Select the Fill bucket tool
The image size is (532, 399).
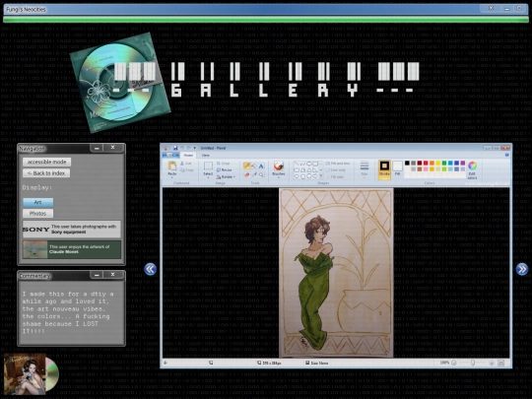coord(254,166)
